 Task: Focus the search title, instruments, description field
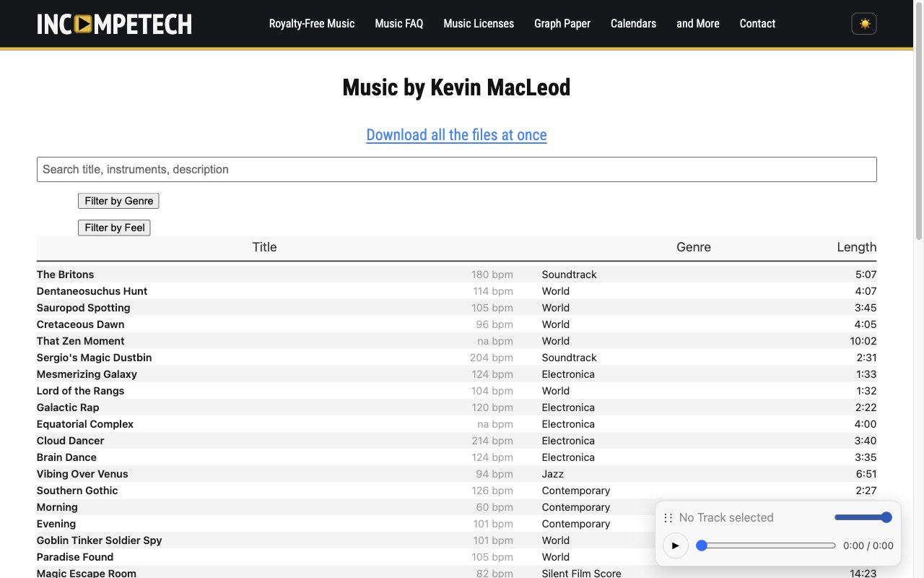point(457,169)
